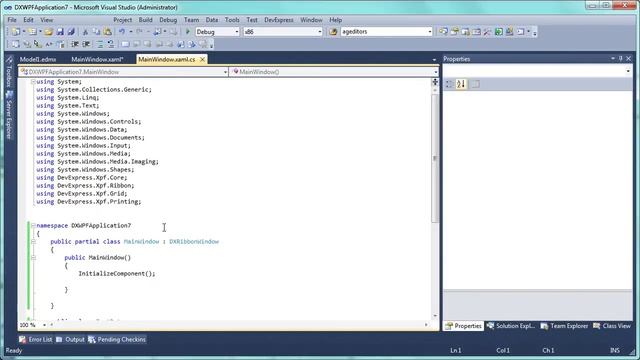Switch to the Team Explorer tab
Screen dimensions: 640x360
click(564, 326)
